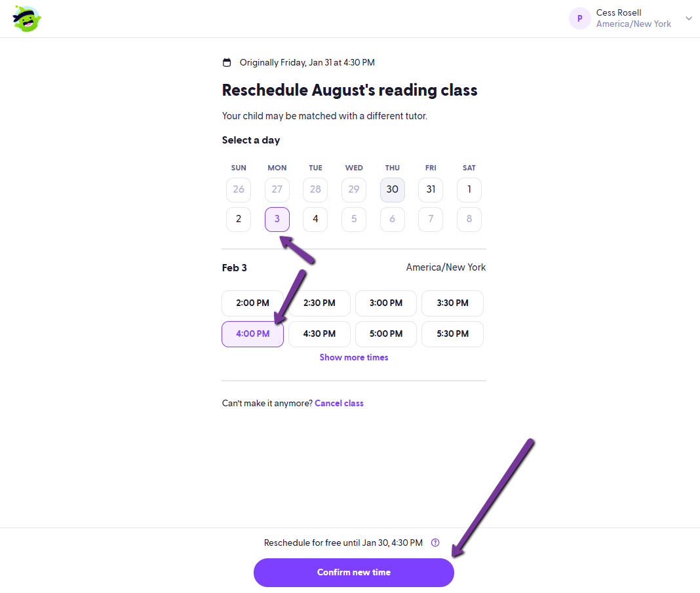The image size is (700, 593).
Task: Expand Show more times
Action: [354, 357]
